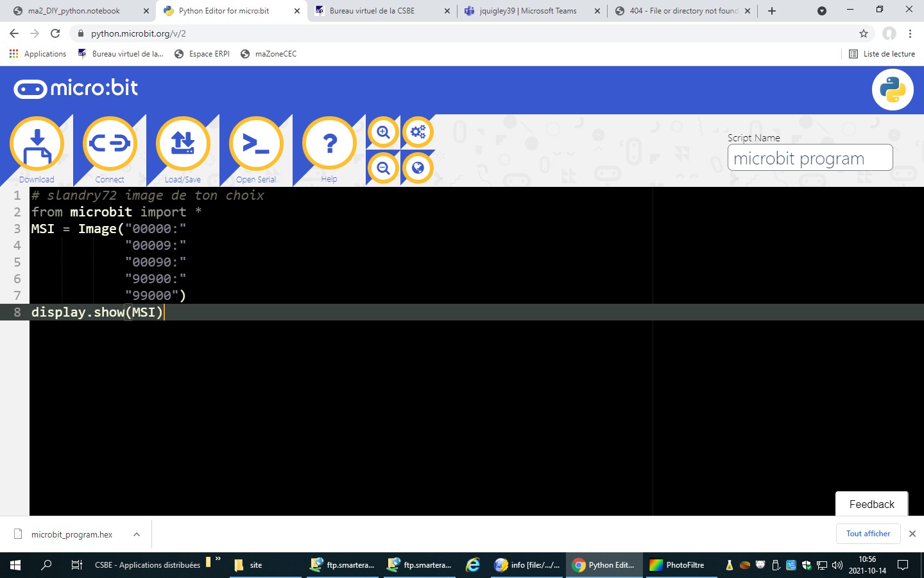Open the Serial console
This screenshot has width=924, height=578.
pos(256,144)
